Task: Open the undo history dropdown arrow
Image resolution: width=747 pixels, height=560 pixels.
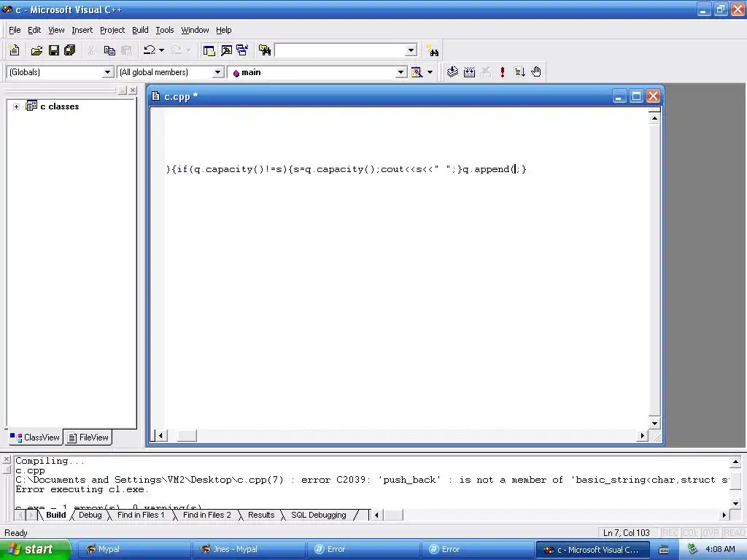Action: coord(161,50)
